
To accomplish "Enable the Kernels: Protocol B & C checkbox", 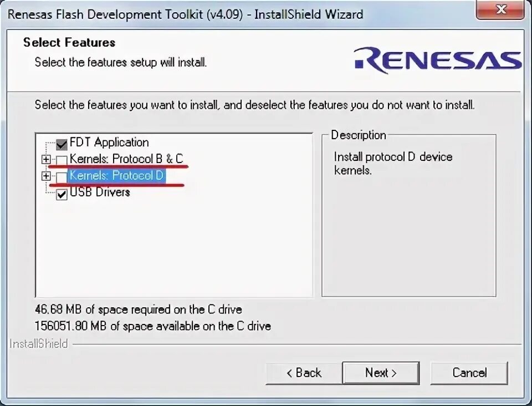I will (61, 159).
